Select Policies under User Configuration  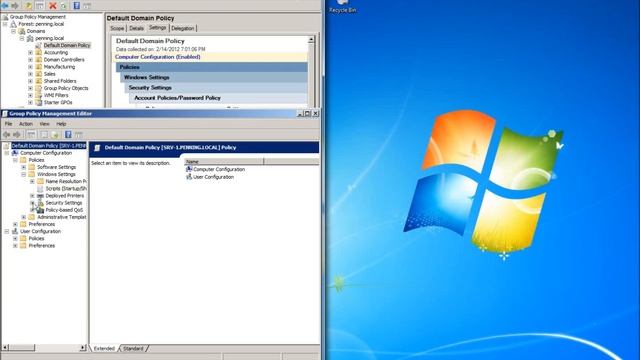pos(36,238)
